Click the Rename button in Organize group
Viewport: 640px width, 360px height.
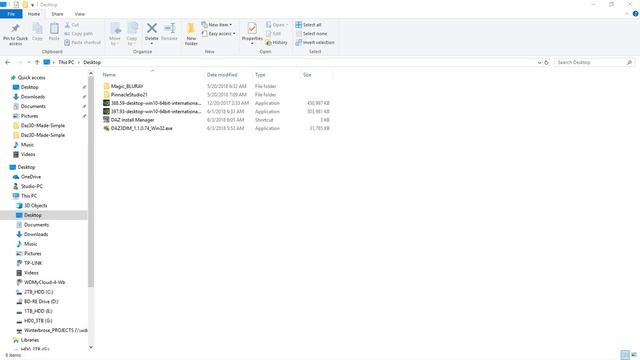click(169, 32)
